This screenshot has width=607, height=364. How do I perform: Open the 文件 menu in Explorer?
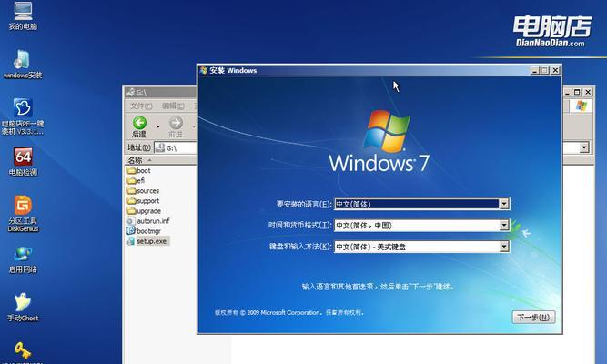[140, 106]
